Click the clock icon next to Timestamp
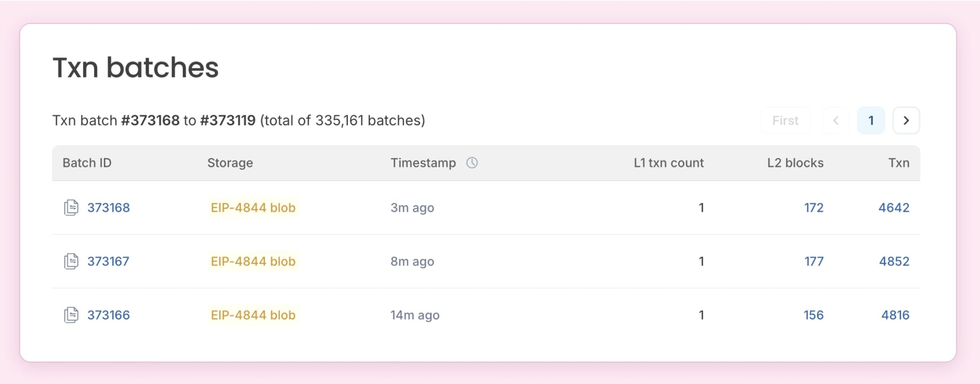980x384 pixels. coord(471,162)
